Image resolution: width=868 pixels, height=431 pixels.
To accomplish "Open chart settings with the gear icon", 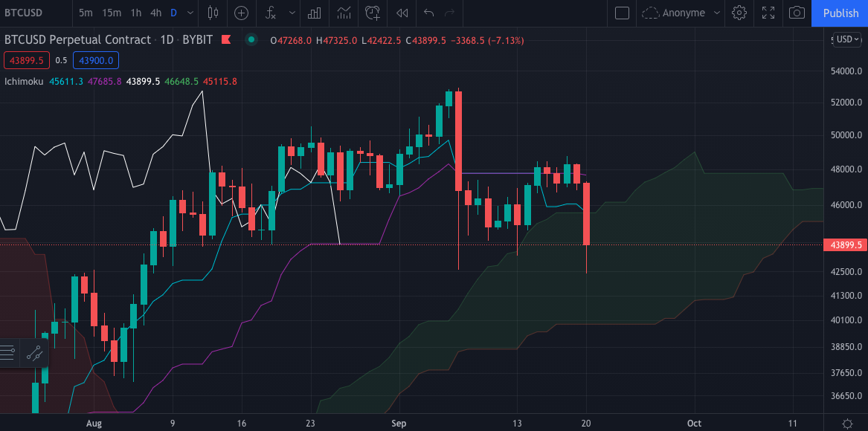I will point(739,13).
